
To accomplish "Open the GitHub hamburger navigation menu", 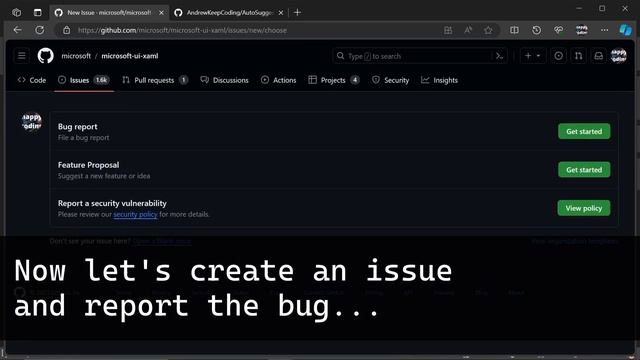I will click(22, 56).
